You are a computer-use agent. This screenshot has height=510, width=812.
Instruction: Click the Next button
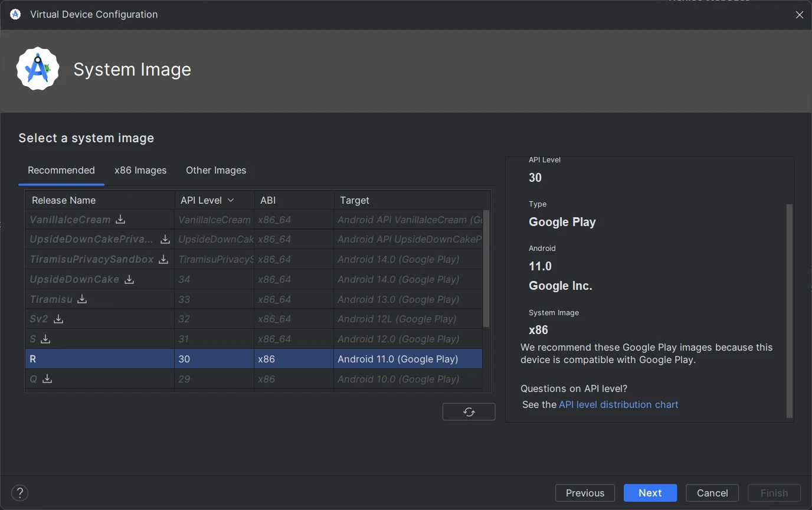[650, 493]
